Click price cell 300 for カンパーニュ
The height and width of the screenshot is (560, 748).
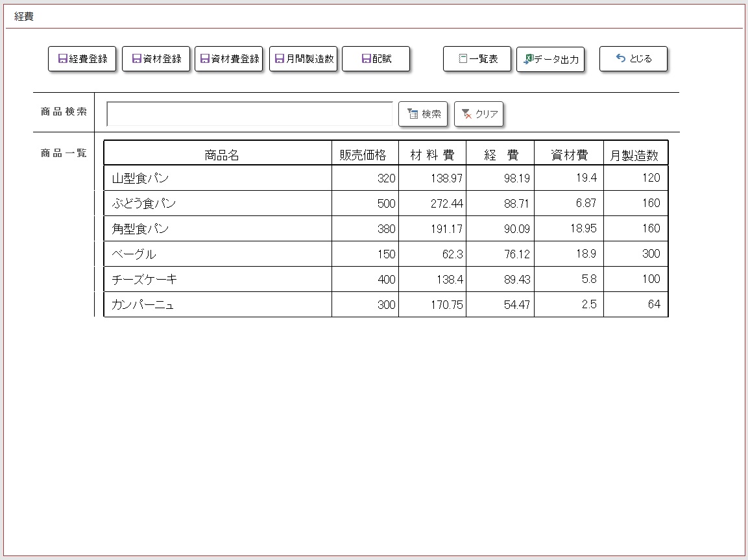point(365,304)
